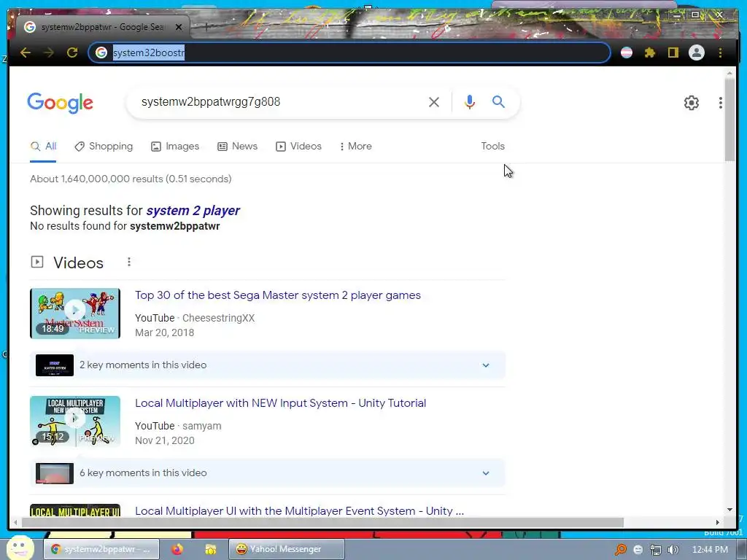Click the scrollbar down arrow

click(x=729, y=510)
